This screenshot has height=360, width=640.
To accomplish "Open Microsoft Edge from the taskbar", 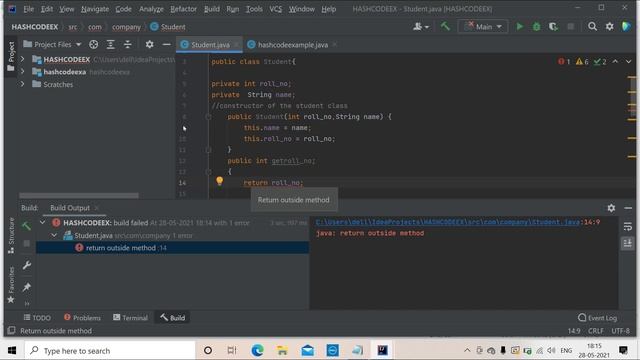I will 257,350.
